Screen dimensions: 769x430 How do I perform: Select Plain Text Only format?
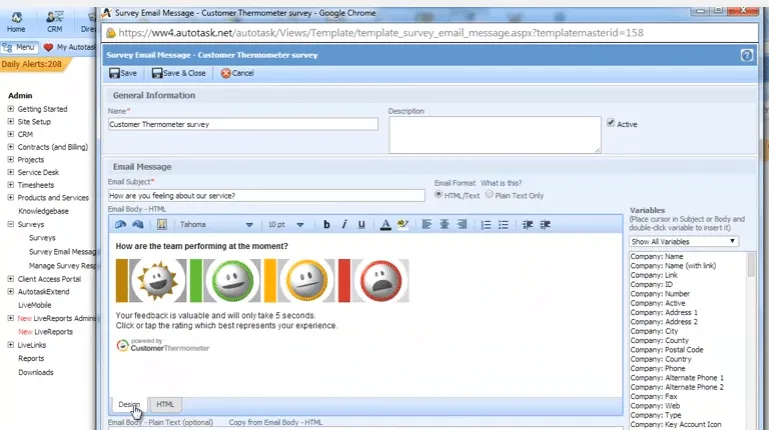pyautogui.click(x=489, y=195)
